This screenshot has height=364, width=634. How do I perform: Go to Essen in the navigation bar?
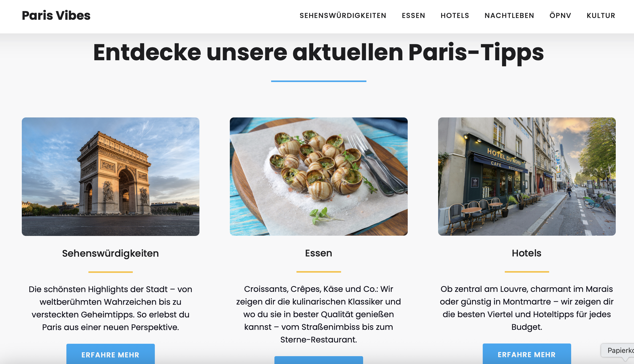(x=414, y=16)
